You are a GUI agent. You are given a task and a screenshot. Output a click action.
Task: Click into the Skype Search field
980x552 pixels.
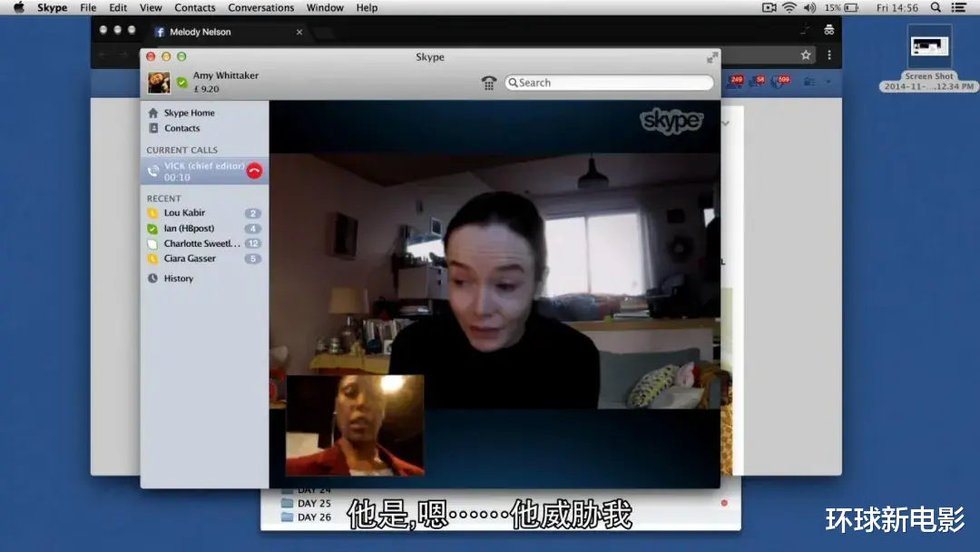point(609,83)
